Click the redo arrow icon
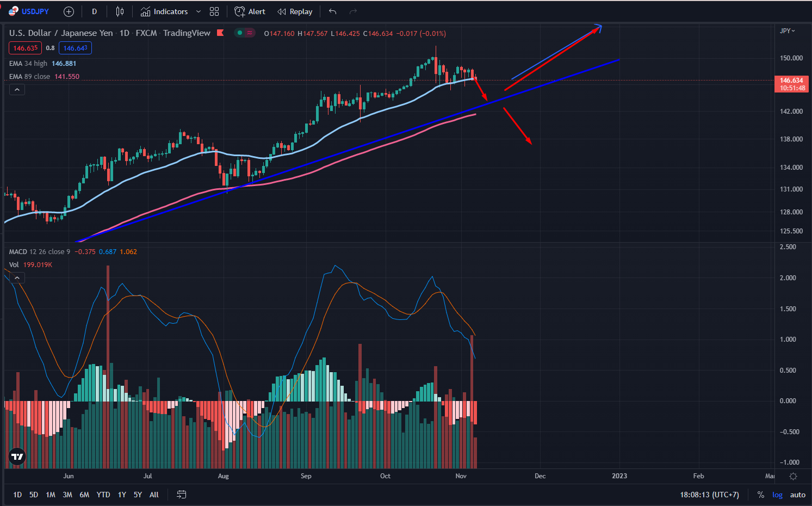 [x=353, y=11]
